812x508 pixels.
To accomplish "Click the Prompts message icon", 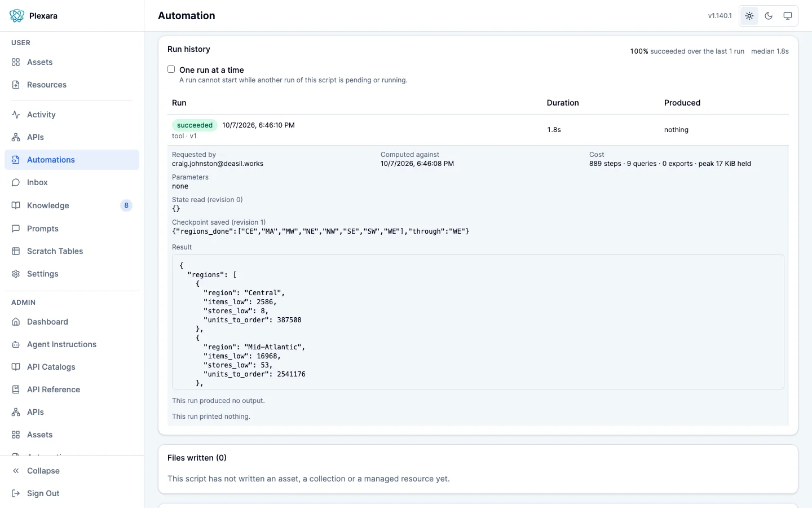I will pos(16,229).
